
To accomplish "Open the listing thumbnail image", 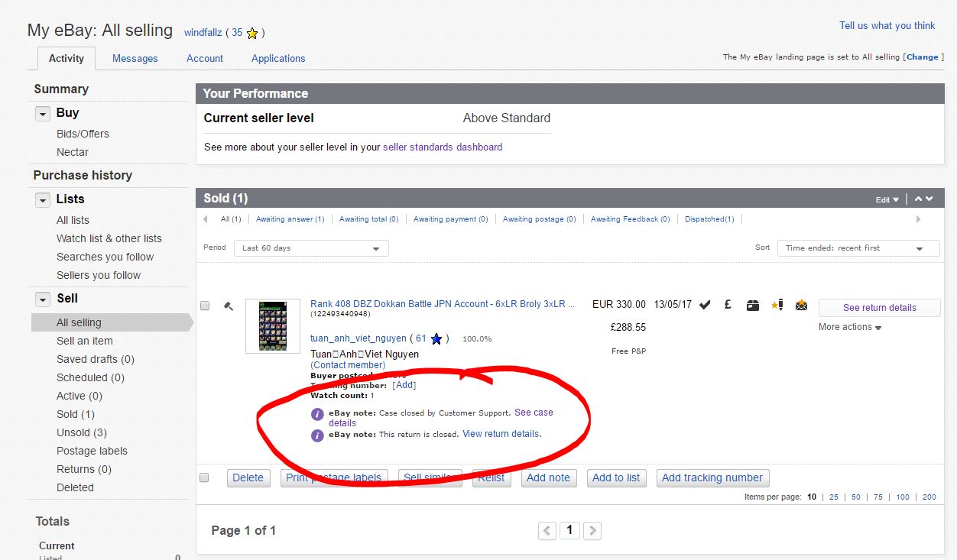I will [x=273, y=326].
